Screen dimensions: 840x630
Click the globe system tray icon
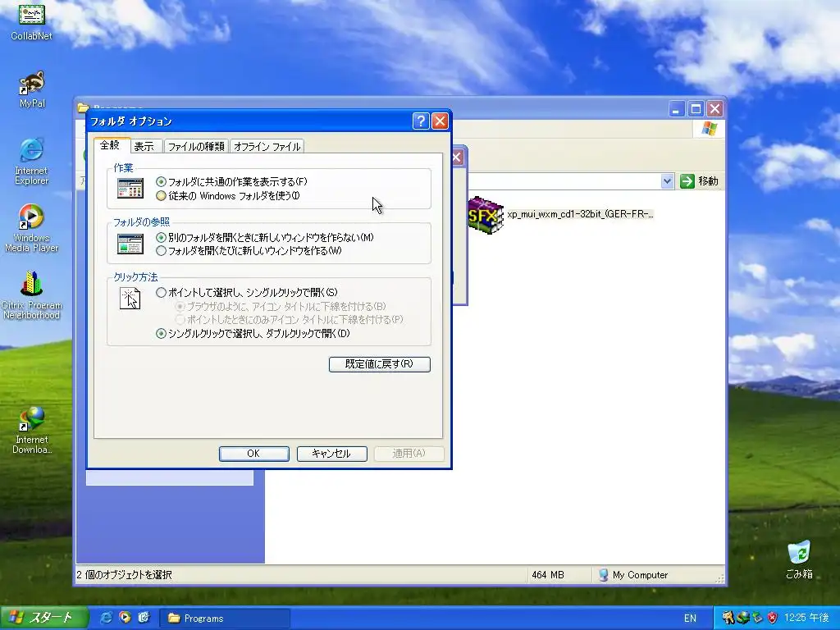(742, 618)
